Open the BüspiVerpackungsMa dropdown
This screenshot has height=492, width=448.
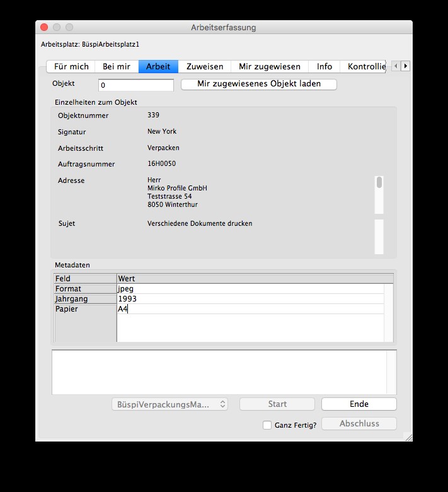[x=169, y=404]
